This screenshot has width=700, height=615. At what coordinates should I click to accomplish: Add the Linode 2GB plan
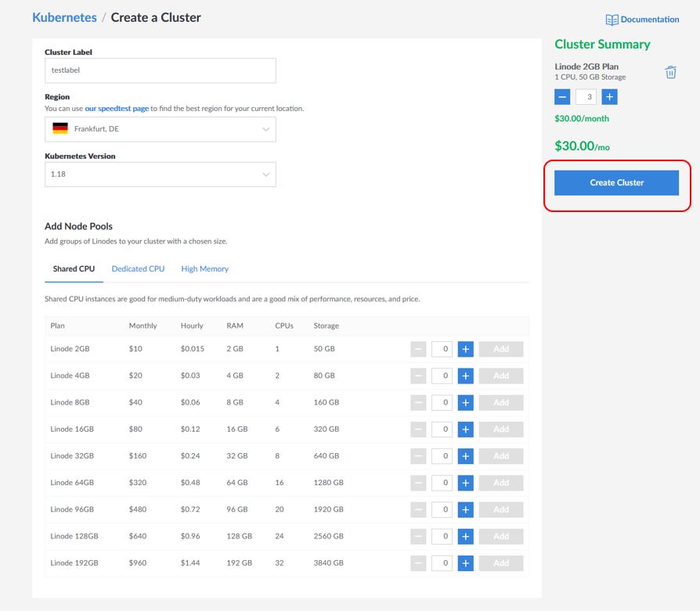tap(501, 349)
